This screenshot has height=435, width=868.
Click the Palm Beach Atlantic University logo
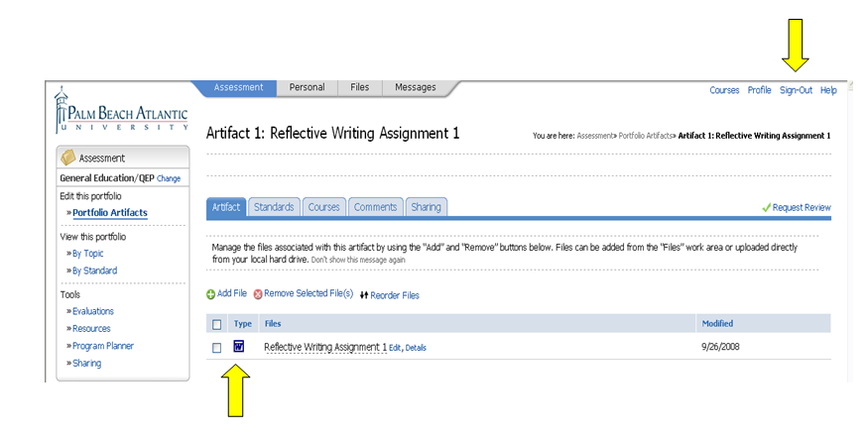pos(121,111)
